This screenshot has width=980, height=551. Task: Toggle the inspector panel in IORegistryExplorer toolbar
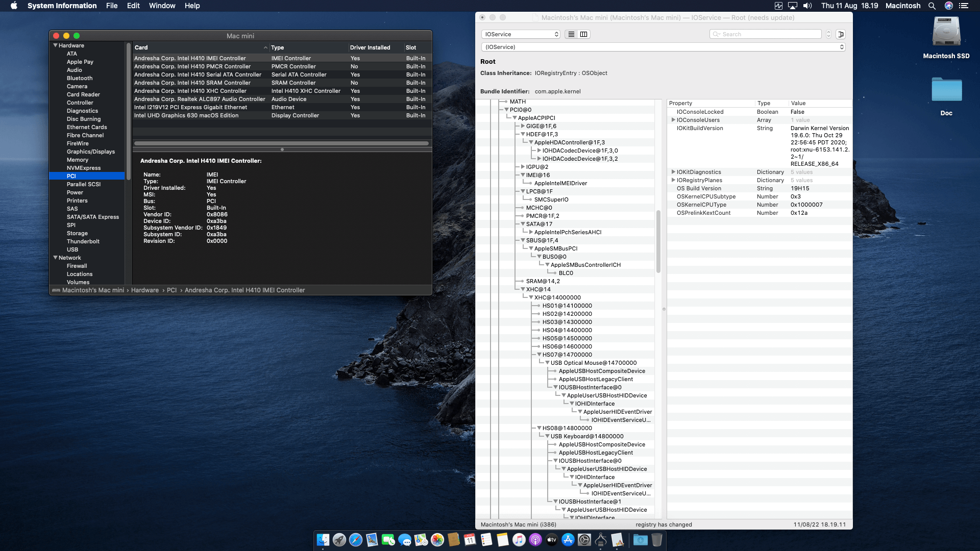pos(841,34)
